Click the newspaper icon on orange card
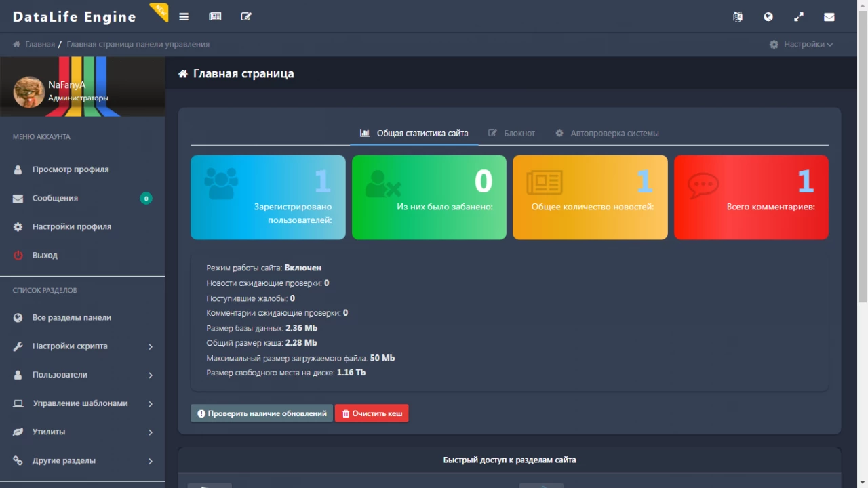This screenshot has height=488, width=868. (545, 183)
